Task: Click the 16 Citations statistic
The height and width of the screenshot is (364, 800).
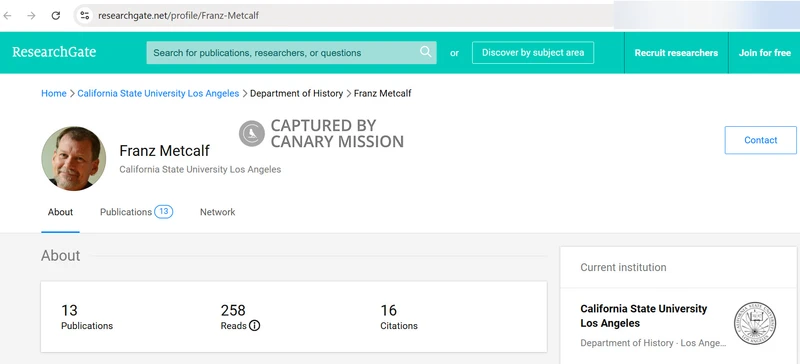Action: coord(399,317)
